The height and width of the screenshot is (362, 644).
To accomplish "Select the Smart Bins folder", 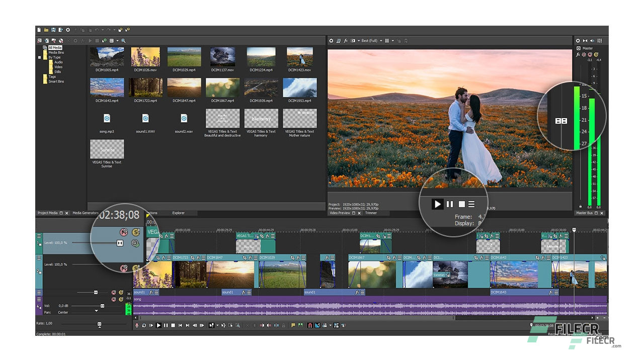I will coord(56,81).
